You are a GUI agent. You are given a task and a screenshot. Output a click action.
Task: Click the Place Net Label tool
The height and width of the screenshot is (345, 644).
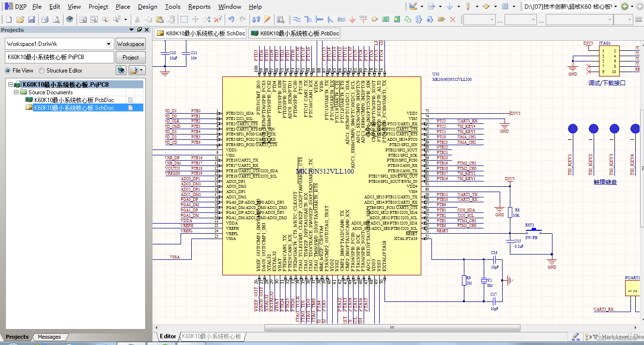click(x=342, y=18)
